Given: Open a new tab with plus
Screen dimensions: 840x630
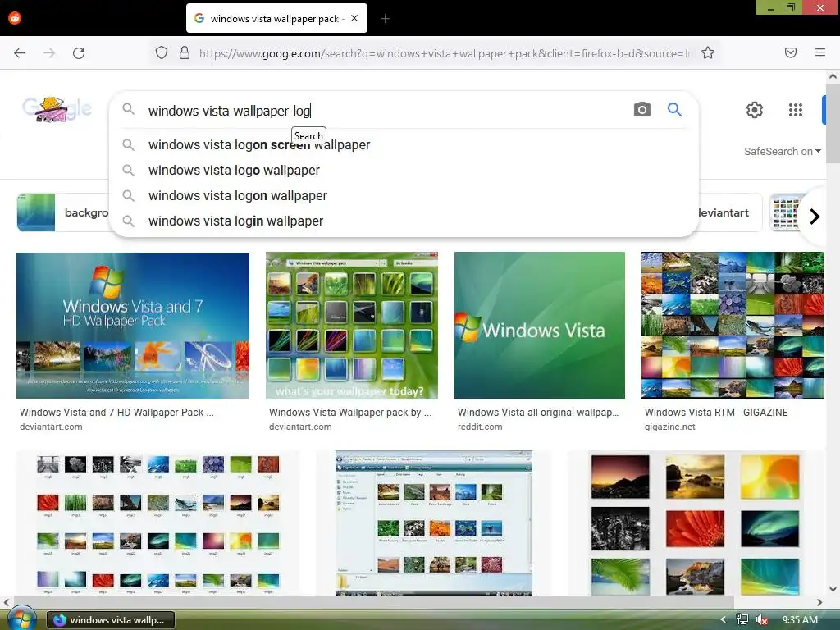Looking at the screenshot, I should pos(385,18).
